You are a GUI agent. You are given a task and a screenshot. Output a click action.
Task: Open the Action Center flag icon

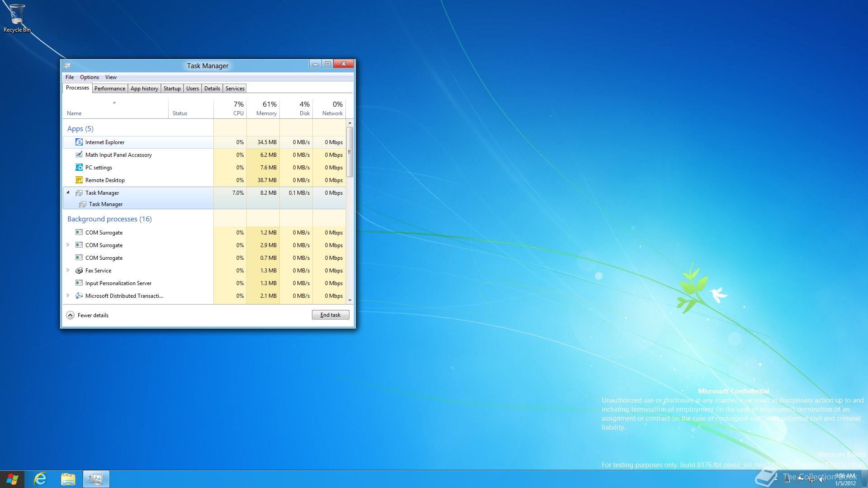click(x=800, y=479)
